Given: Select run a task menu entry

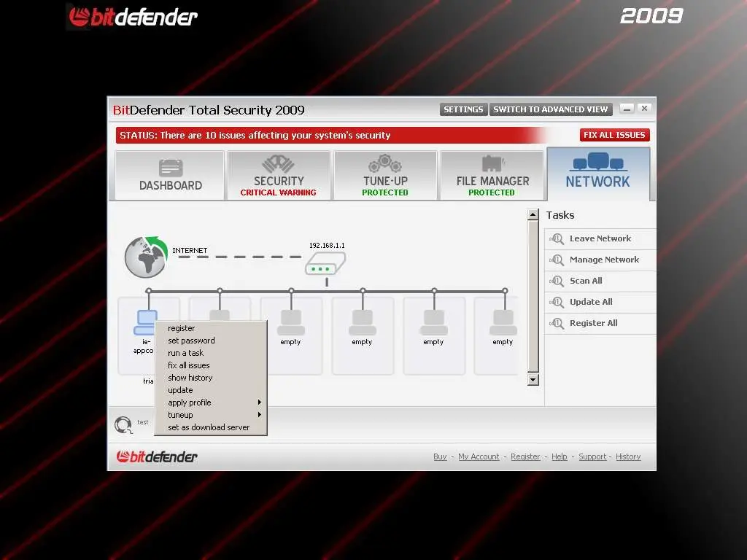Looking at the screenshot, I should [x=211, y=353].
